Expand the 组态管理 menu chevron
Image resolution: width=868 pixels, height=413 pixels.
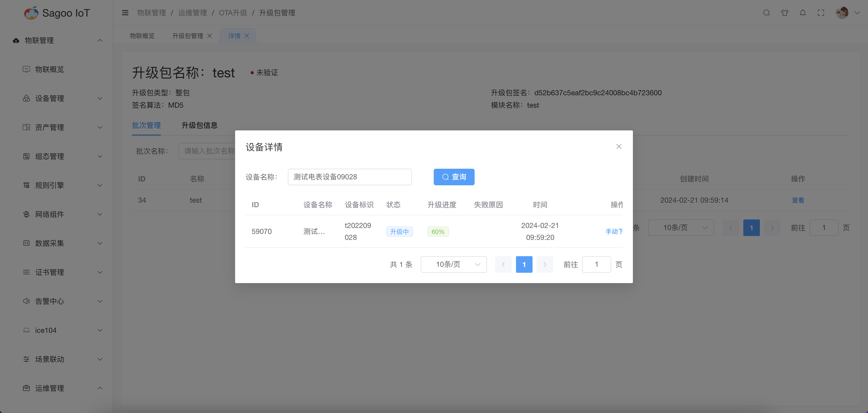100,157
